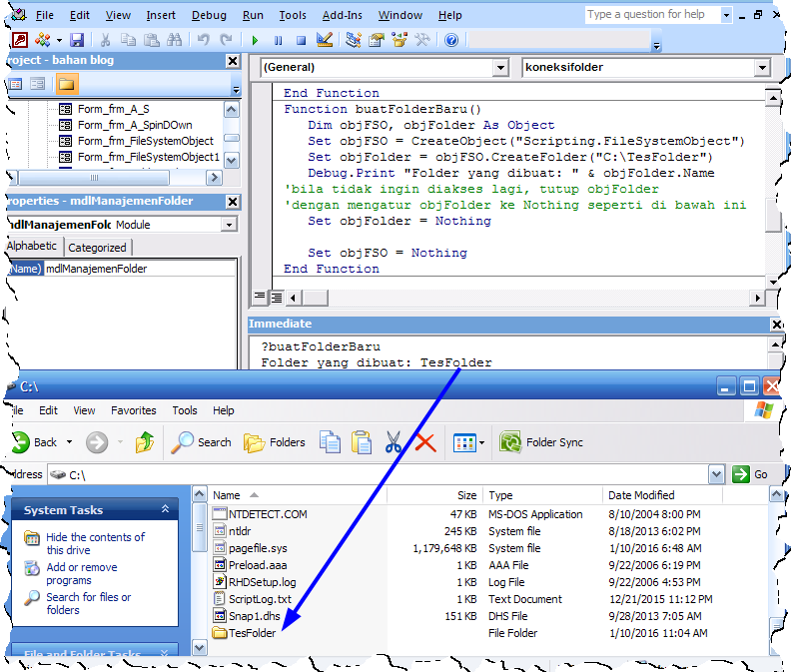This screenshot has height=672, width=791.
Task: Toggle Full Module View button below code
Action: tap(277, 298)
